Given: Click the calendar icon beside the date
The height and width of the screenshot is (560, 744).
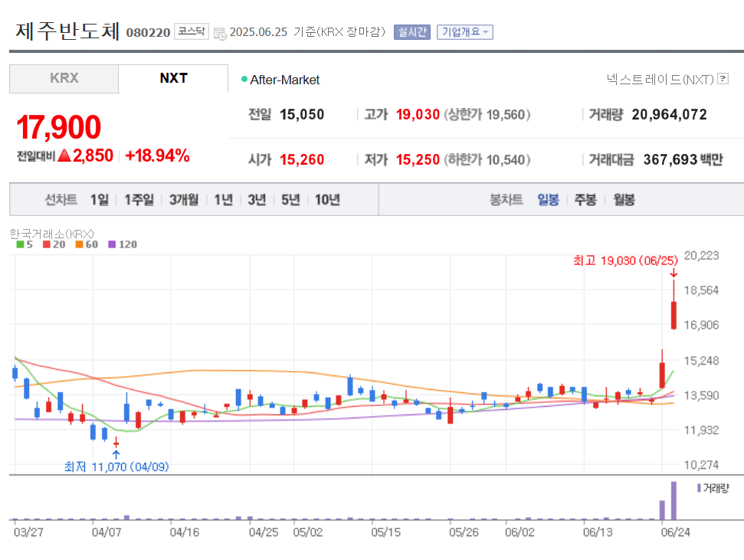Looking at the screenshot, I should pyautogui.click(x=220, y=33).
